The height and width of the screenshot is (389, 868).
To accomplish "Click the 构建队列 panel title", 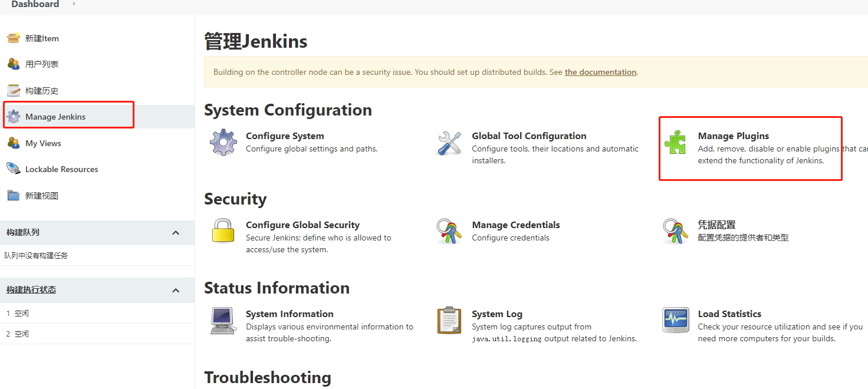I will point(23,233).
